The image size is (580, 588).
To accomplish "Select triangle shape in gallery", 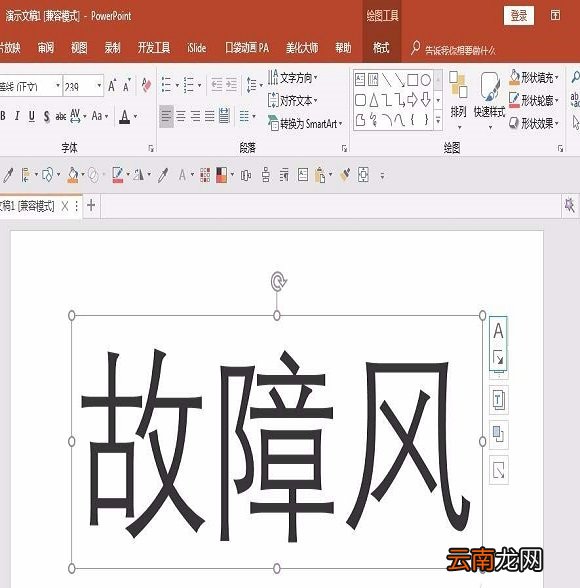I will pyautogui.click(x=374, y=100).
